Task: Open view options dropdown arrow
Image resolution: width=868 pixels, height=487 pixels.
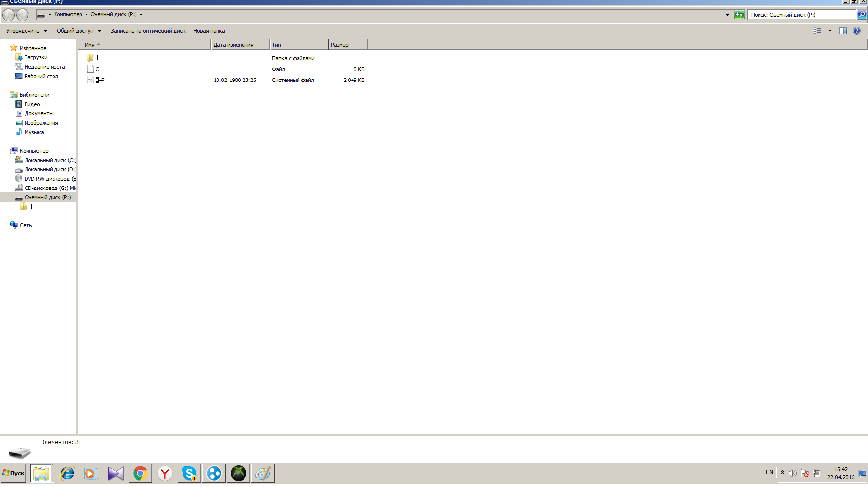Action: (830, 31)
